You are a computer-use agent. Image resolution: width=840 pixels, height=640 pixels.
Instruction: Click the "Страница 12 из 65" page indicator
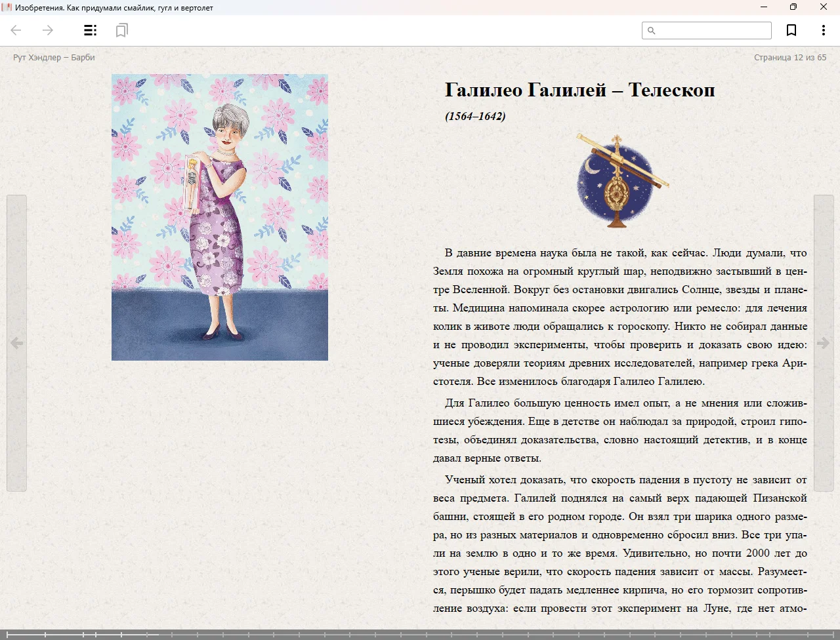click(789, 58)
